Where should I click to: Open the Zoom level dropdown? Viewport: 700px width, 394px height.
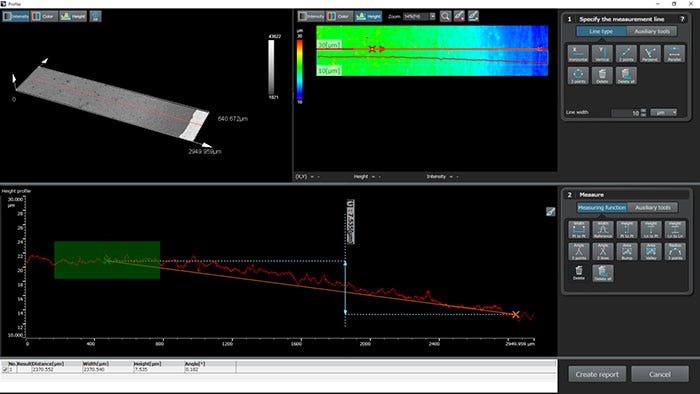433,16
